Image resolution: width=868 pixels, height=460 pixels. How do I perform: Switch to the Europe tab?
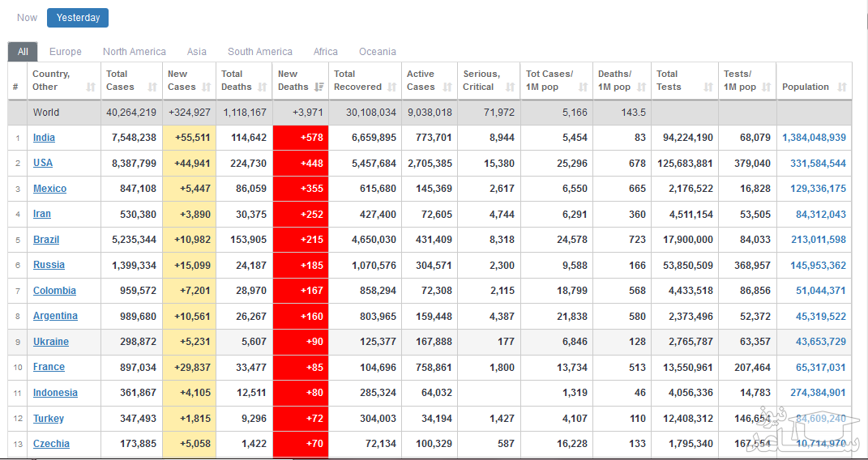[x=66, y=52]
